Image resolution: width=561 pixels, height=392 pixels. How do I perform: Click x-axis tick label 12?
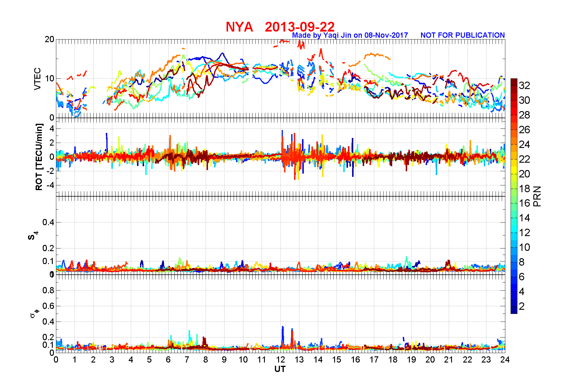(280, 360)
